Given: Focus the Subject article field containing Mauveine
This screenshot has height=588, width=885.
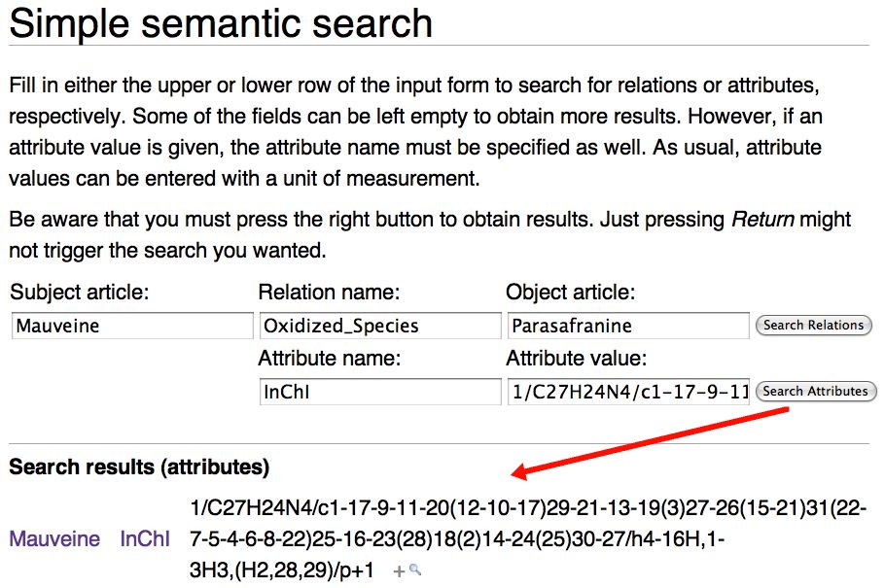Looking at the screenshot, I should 132,326.
